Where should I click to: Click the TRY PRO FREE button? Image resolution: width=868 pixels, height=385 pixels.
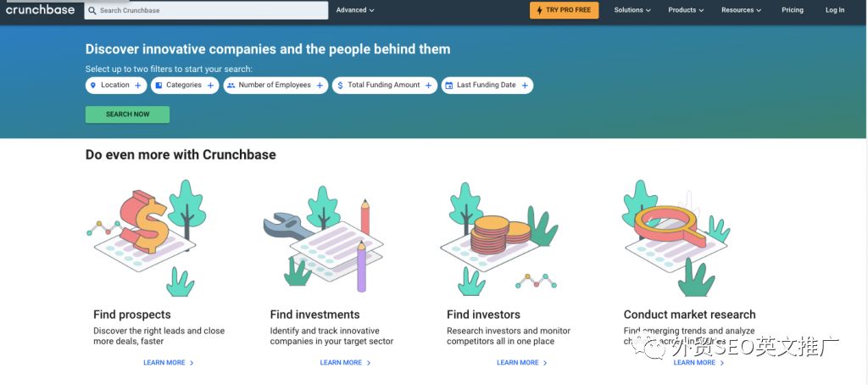coord(564,10)
